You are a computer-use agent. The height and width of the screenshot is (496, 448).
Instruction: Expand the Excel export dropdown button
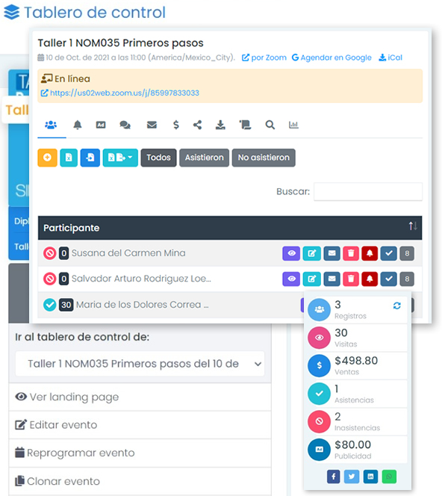[x=120, y=158]
